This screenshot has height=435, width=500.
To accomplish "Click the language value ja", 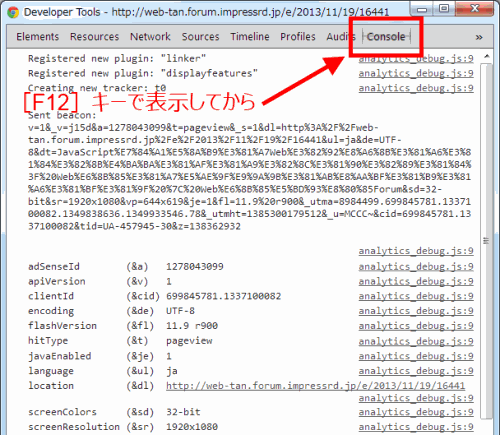I will 172,371.
